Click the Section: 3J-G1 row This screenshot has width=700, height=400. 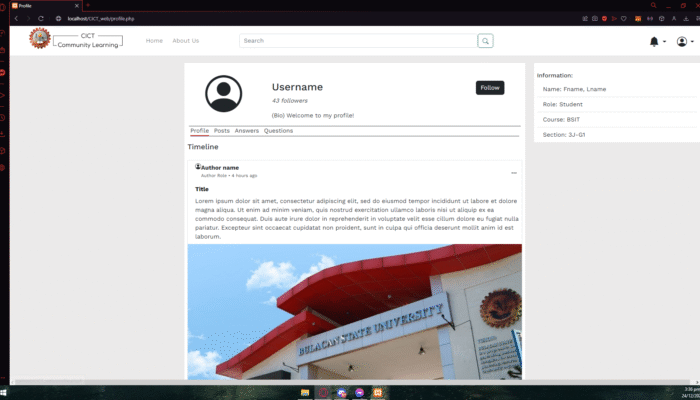tap(618, 135)
